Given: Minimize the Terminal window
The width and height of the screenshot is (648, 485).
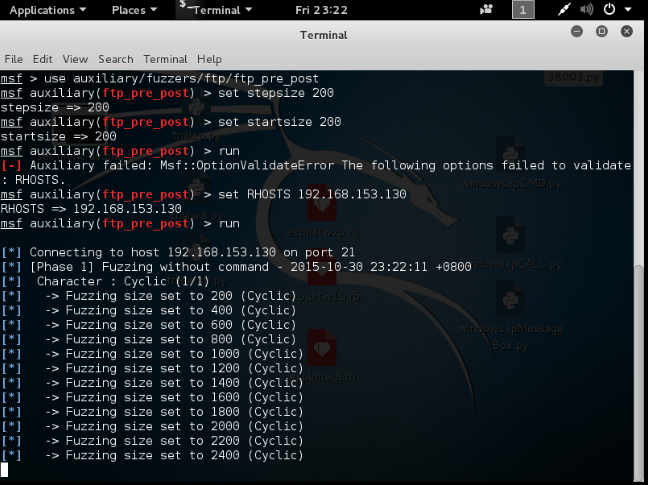Looking at the screenshot, I should (x=577, y=32).
